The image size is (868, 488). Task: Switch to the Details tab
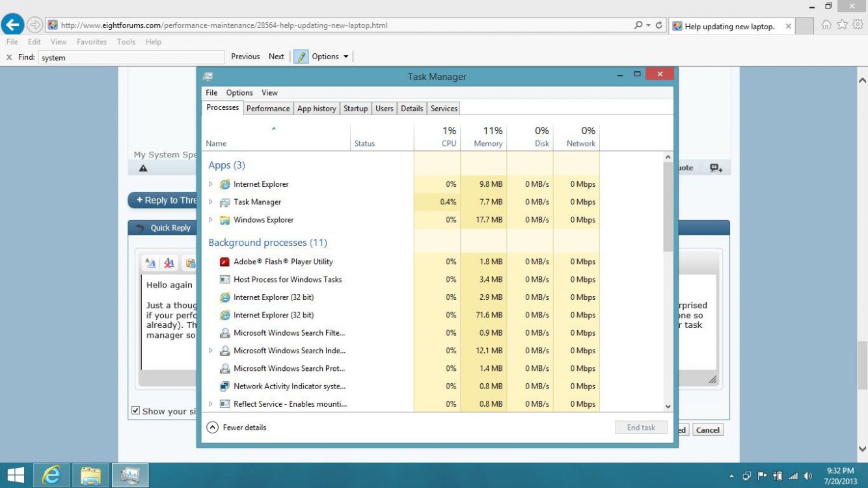click(412, 109)
